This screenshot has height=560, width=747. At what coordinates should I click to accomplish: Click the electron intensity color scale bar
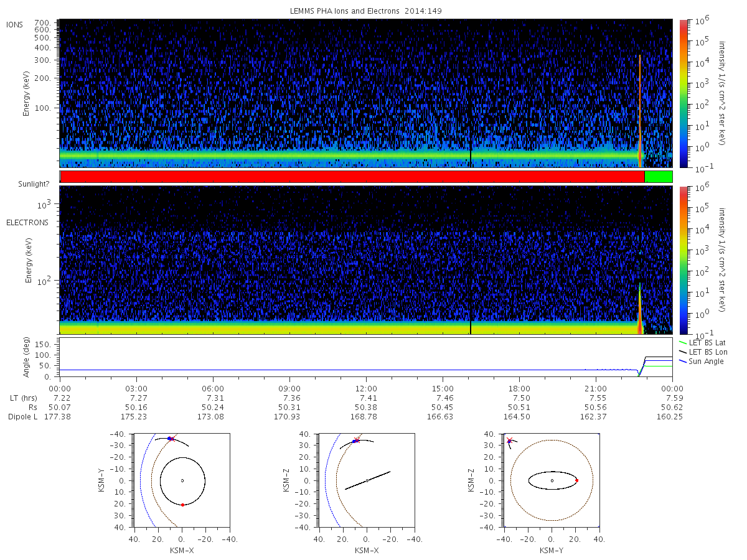pos(684,260)
